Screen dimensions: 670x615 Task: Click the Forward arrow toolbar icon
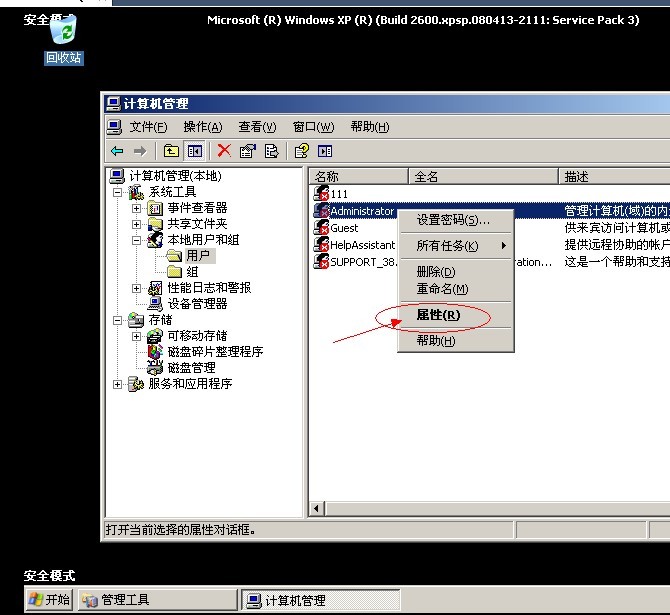(140, 151)
